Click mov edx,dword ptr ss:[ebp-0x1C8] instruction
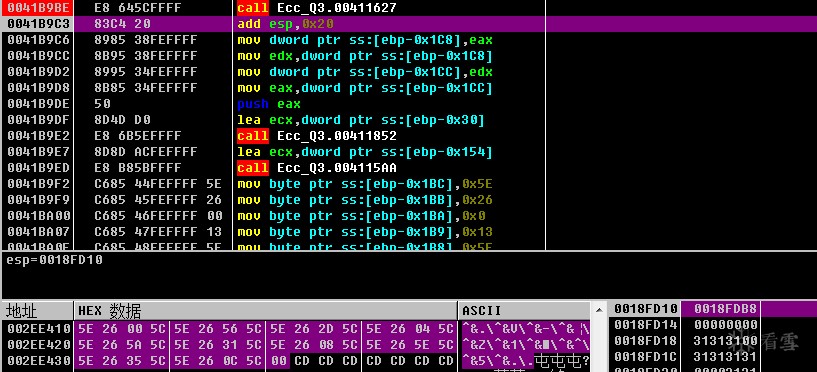This screenshot has height=372, width=817. click(x=365, y=56)
